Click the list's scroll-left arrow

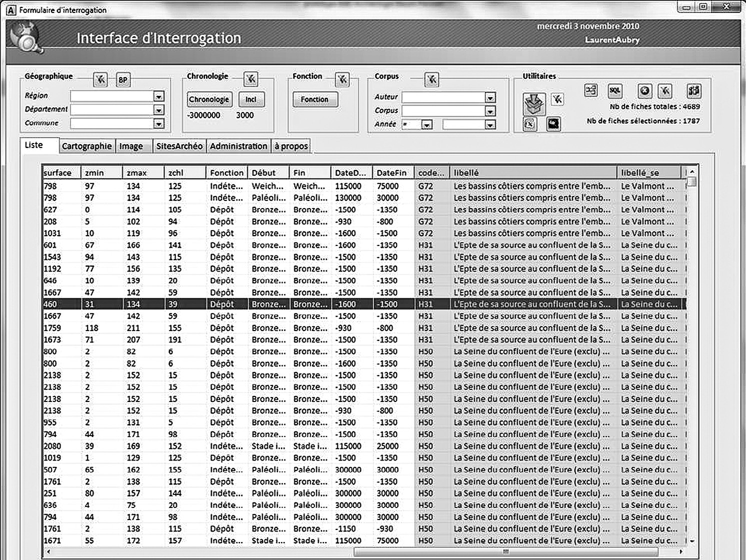(x=48, y=552)
